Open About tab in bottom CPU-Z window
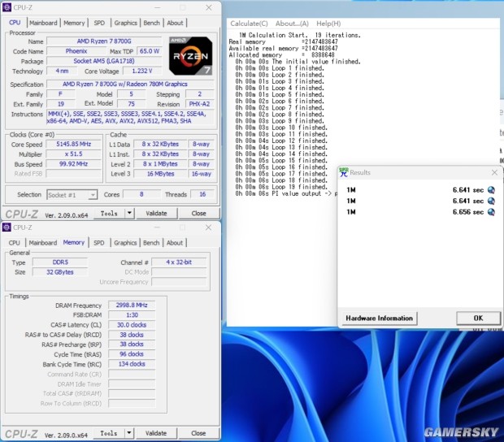Screen dimensions: 504x442 (x=175, y=243)
